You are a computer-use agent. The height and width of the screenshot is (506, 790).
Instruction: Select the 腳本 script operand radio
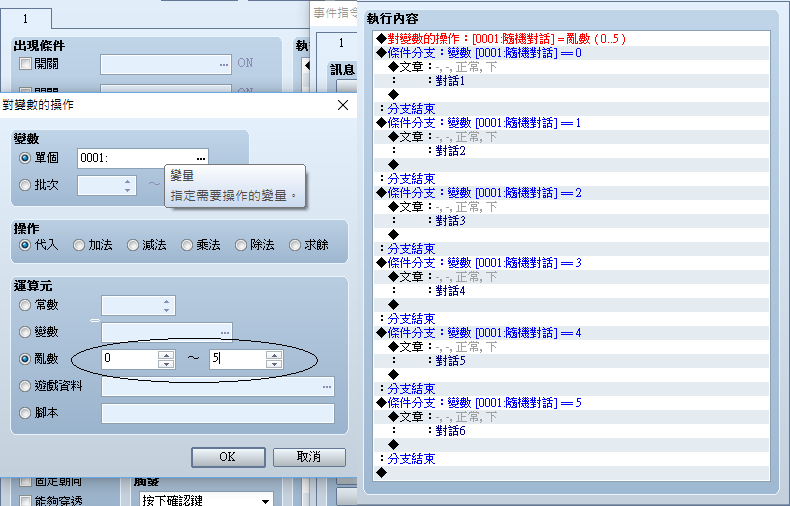tap(25, 413)
